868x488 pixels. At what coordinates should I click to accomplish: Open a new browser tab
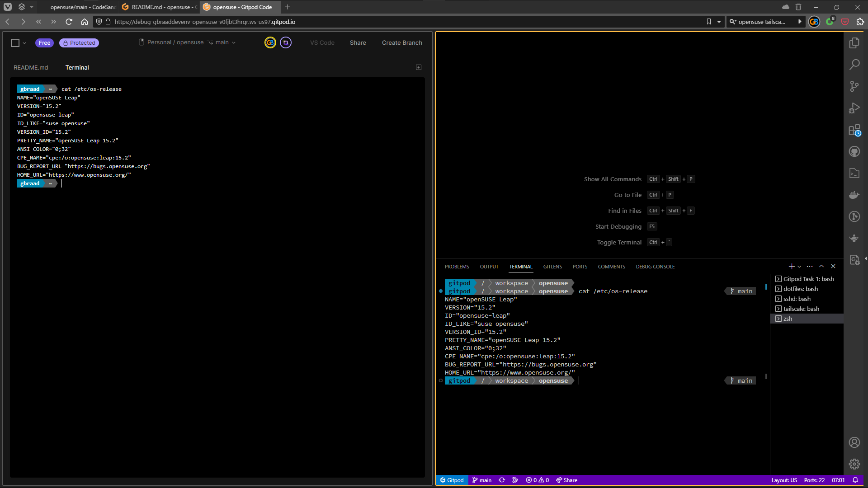pos(288,7)
